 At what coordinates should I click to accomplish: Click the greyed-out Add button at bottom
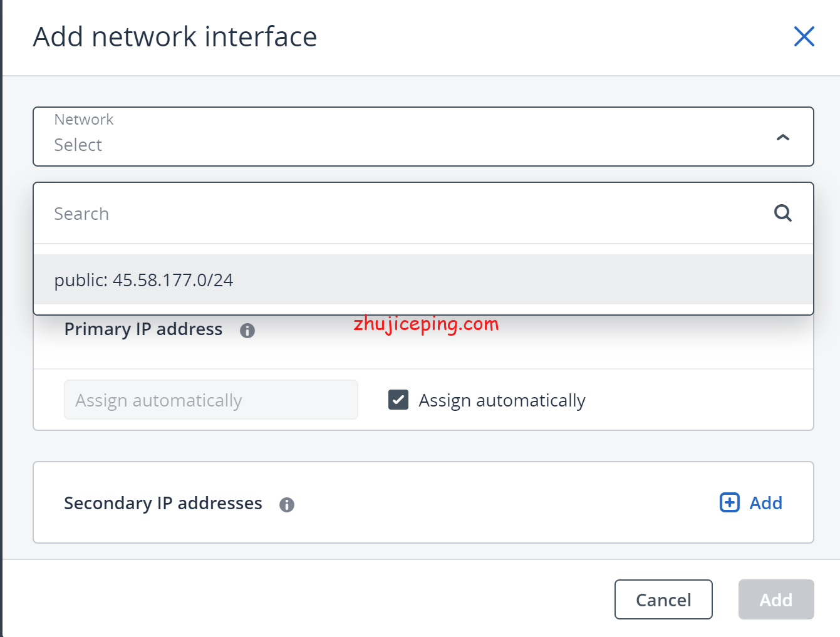[776, 599]
